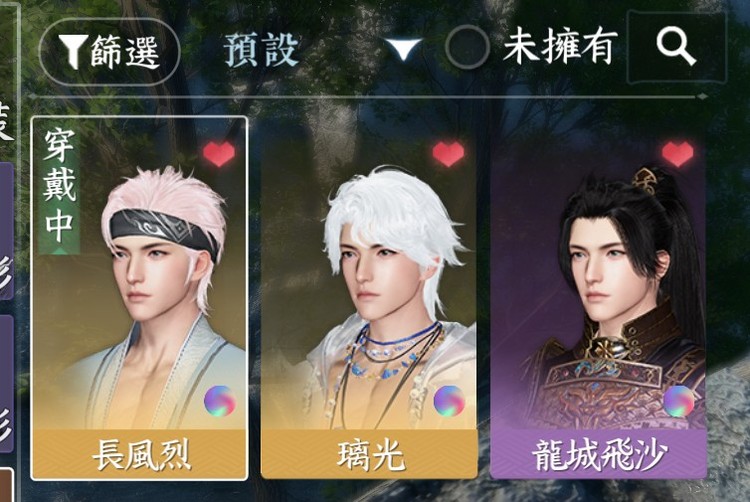The image size is (750, 502).
Task: Click the purple 龍城飛沙 name banner
Action: point(598,454)
